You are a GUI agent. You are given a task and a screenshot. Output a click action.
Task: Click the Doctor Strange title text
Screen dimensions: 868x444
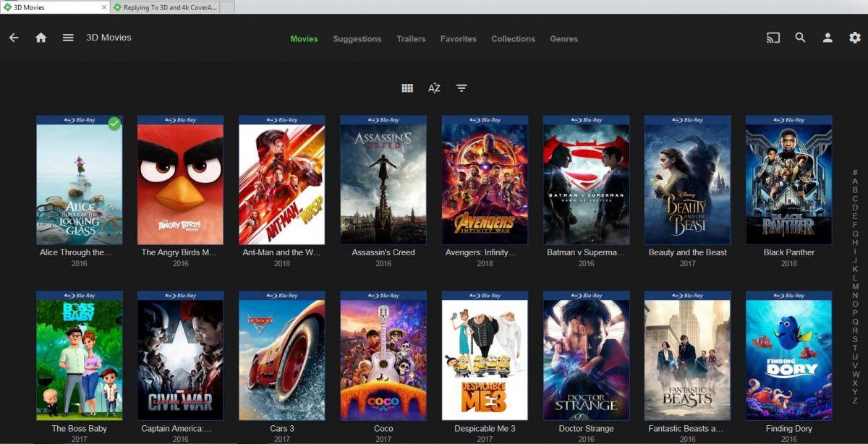tap(587, 429)
